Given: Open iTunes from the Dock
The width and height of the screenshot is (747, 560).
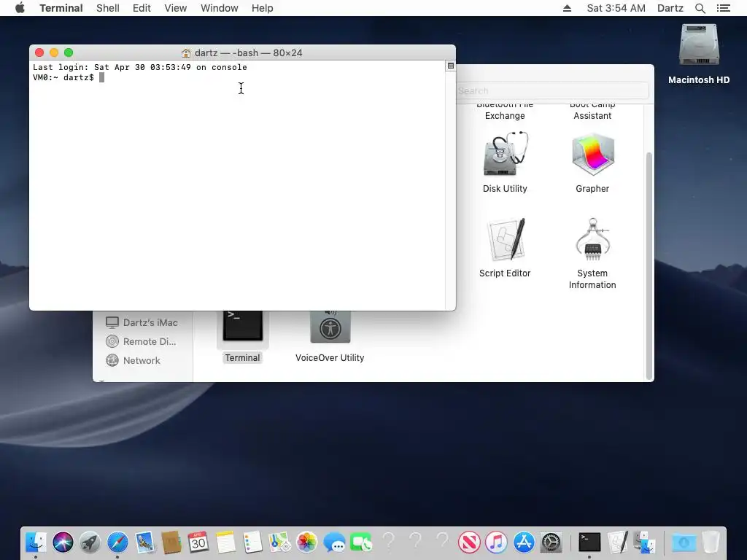Looking at the screenshot, I should [x=496, y=542].
